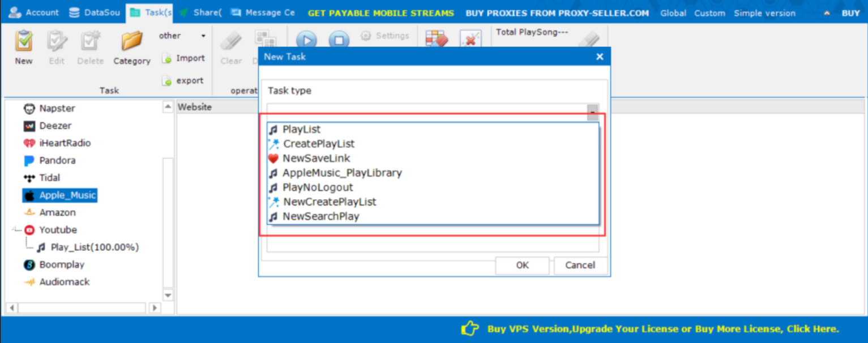Open the Message Ce tab

click(x=263, y=12)
